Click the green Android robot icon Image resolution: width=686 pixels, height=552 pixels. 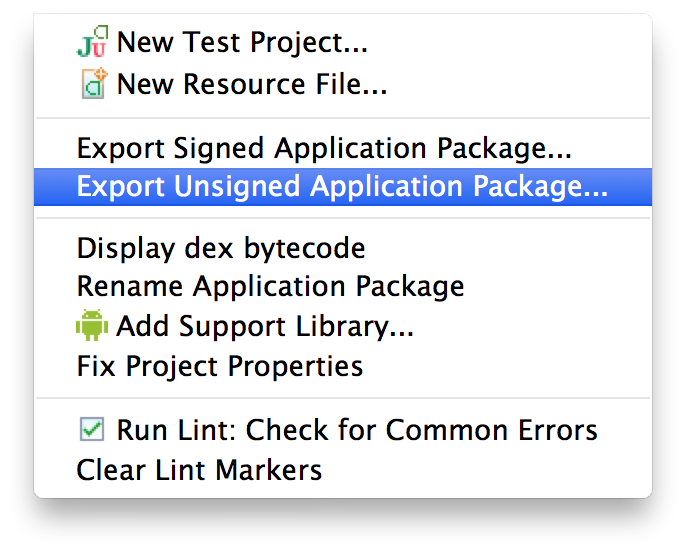91,326
